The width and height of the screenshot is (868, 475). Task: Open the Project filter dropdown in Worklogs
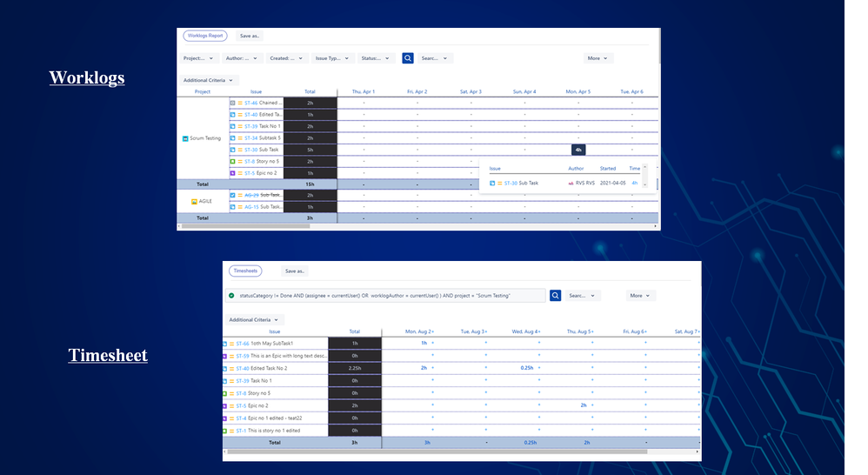(197, 58)
